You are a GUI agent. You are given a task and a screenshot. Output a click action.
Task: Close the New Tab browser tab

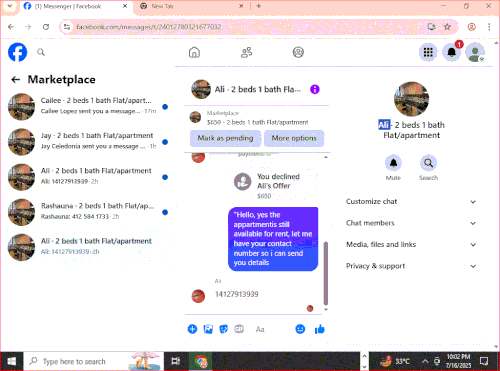pyautogui.click(x=241, y=6)
